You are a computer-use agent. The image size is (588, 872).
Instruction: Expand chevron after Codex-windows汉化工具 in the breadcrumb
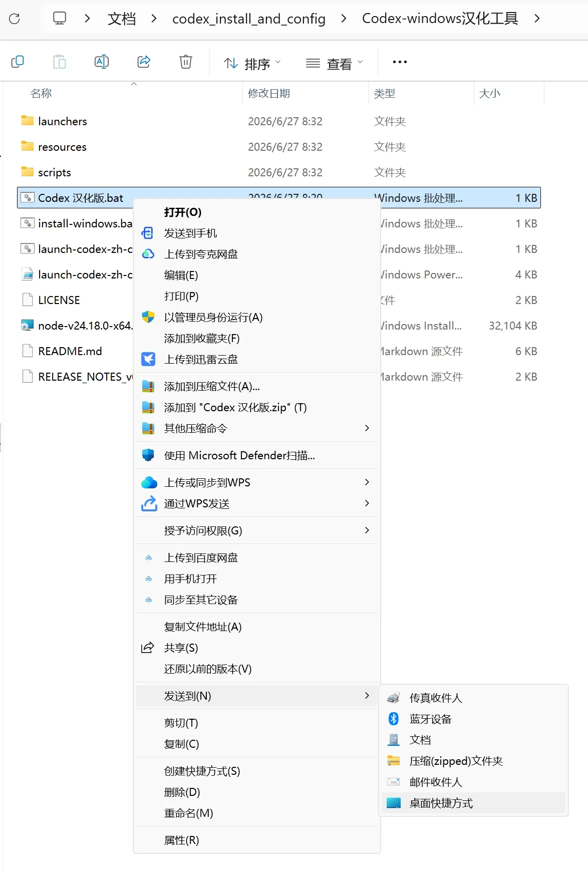(x=537, y=19)
